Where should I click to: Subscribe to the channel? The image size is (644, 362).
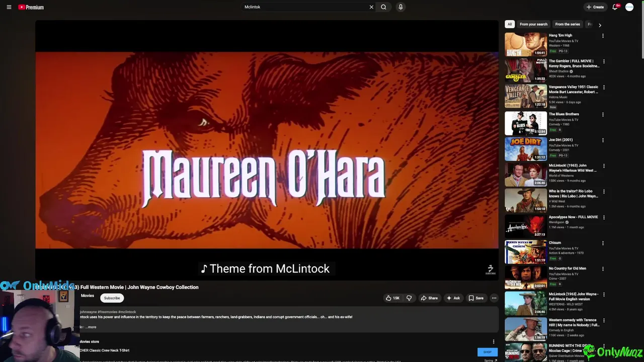click(x=112, y=298)
